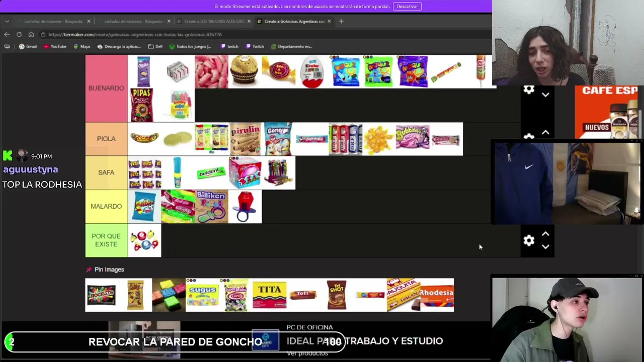The width and height of the screenshot is (644, 362).
Task: Click the PIOLA tier label
Action: click(106, 139)
